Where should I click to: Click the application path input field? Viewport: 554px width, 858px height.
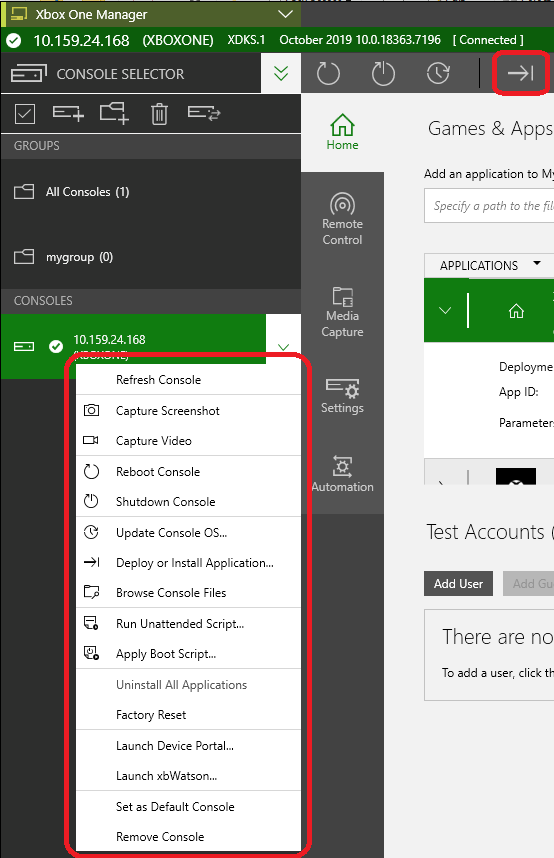pos(489,206)
